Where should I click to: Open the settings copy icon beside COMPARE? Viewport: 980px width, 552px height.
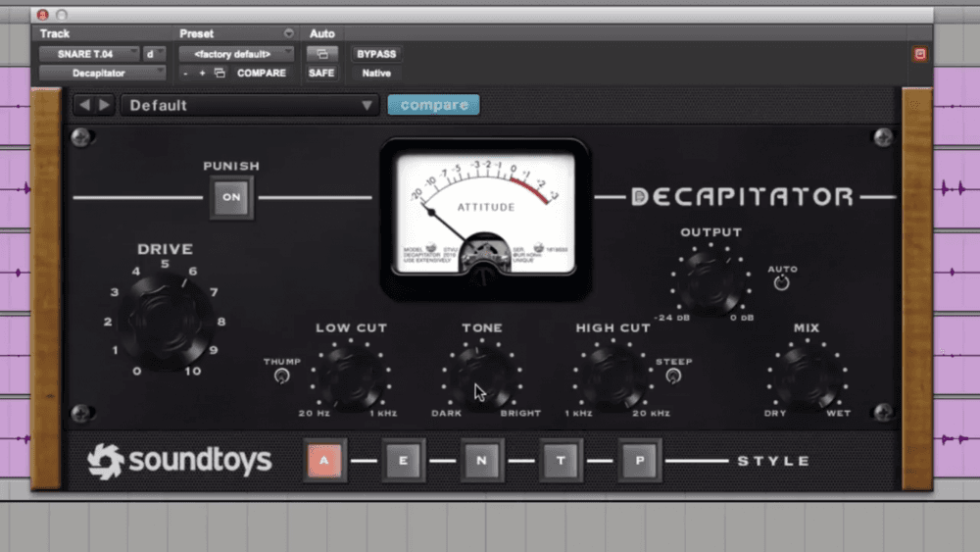[x=220, y=74]
